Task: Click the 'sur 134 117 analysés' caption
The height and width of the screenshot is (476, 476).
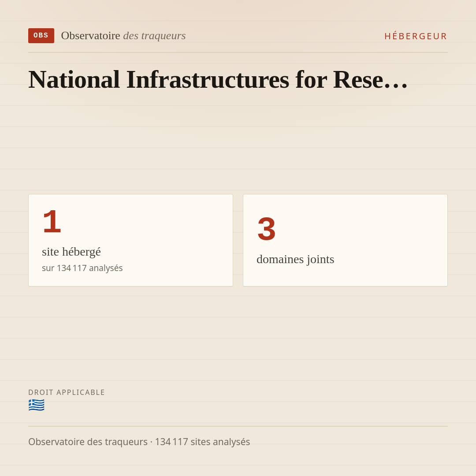Action: click(82, 268)
